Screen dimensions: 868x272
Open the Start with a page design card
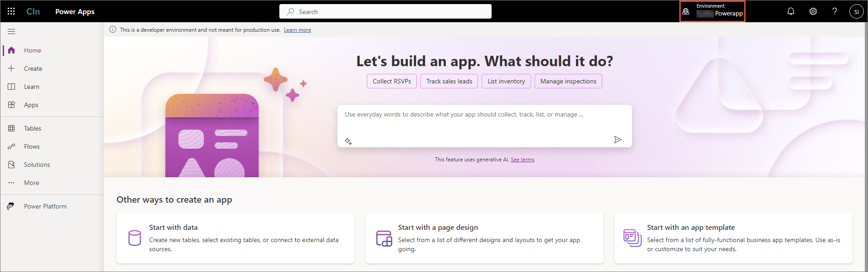(x=484, y=238)
